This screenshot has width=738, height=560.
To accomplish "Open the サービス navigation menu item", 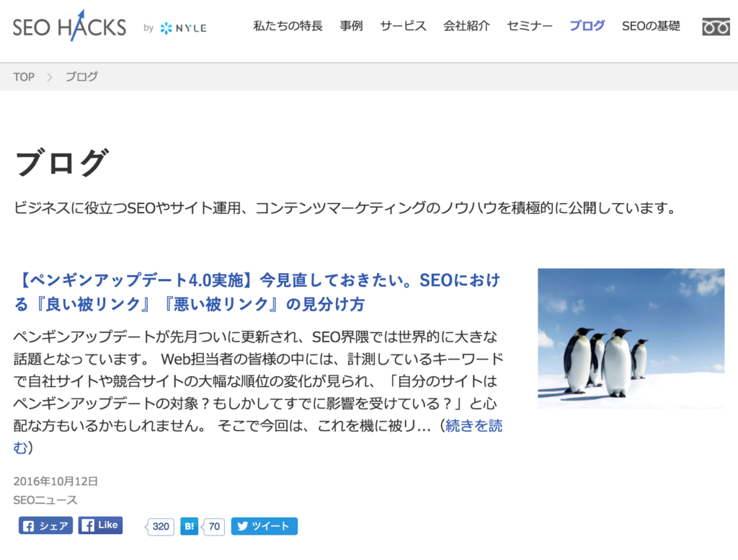I will (x=402, y=26).
